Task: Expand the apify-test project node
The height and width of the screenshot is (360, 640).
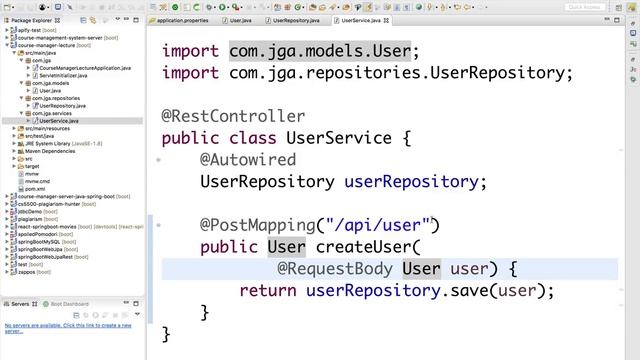Action: click(x=7, y=30)
